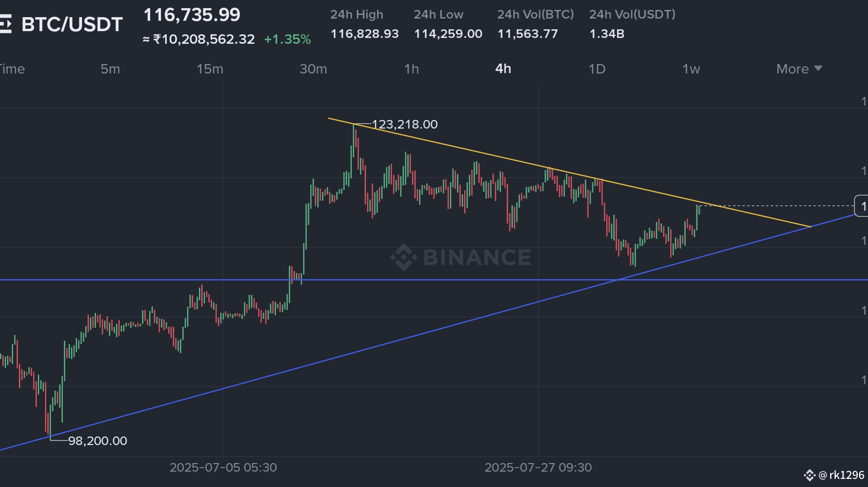Viewport: 868px width, 487px height.
Task: Switch chart to 1w interval
Action: (x=691, y=69)
